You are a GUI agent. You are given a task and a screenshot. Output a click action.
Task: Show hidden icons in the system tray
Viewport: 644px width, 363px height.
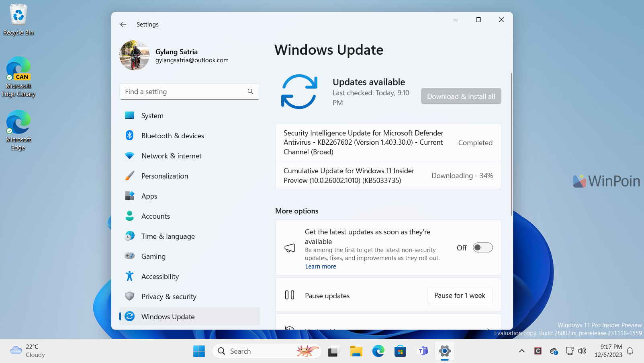[521, 351]
